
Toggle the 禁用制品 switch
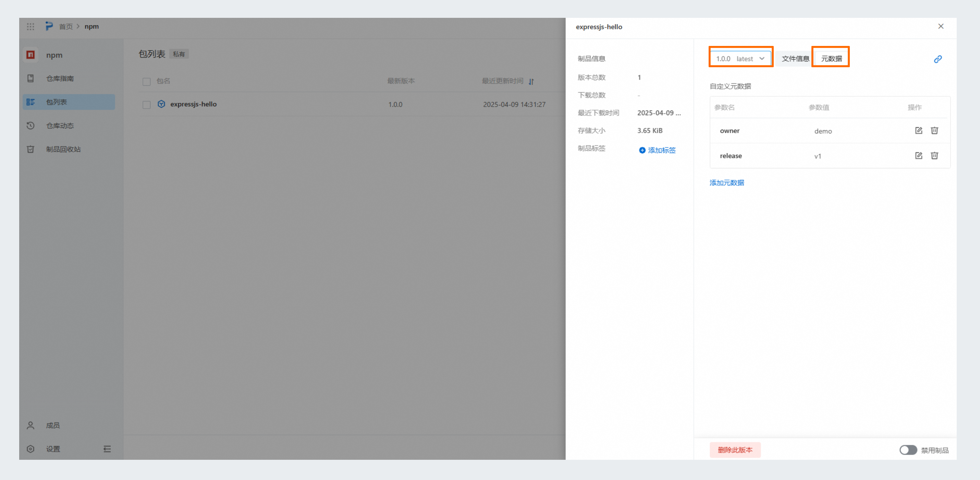tap(908, 450)
